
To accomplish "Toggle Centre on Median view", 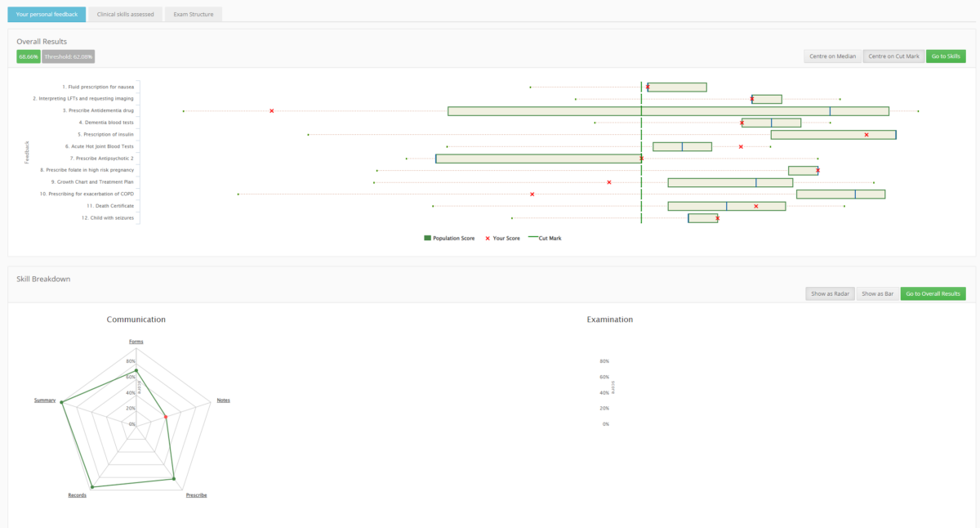I will pyautogui.click(x=832, y=56).
